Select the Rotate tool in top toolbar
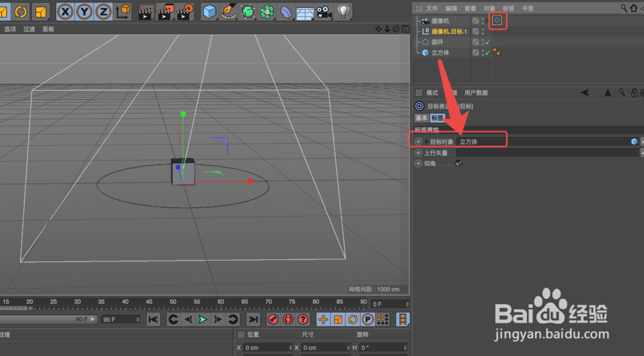The image size is (644, 356). (21, 12)
